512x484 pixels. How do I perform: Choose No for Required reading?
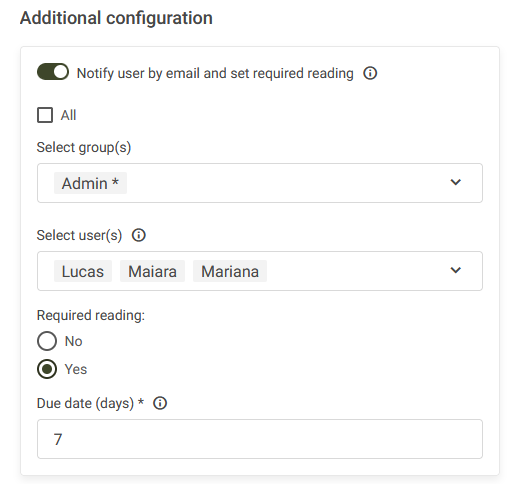[47, 341]
